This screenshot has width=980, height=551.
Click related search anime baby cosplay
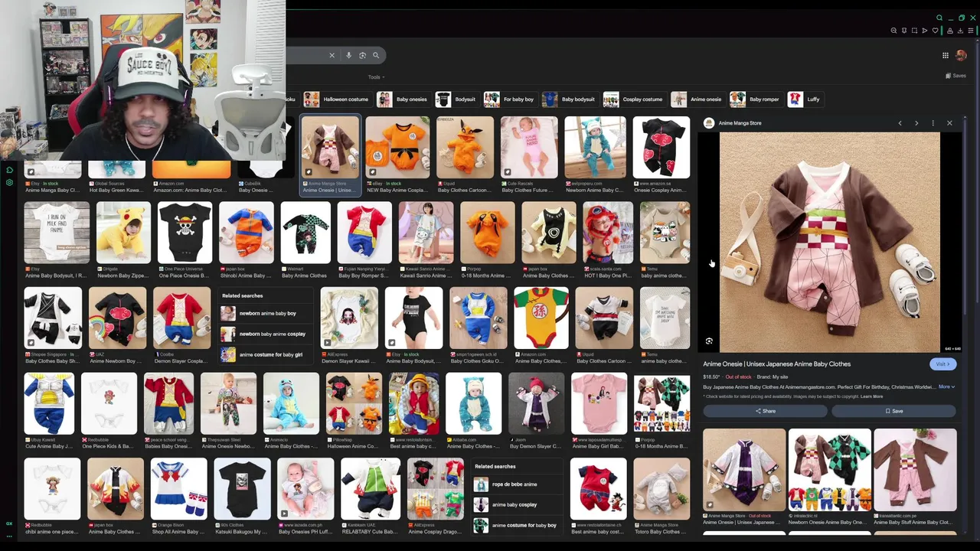517,505
